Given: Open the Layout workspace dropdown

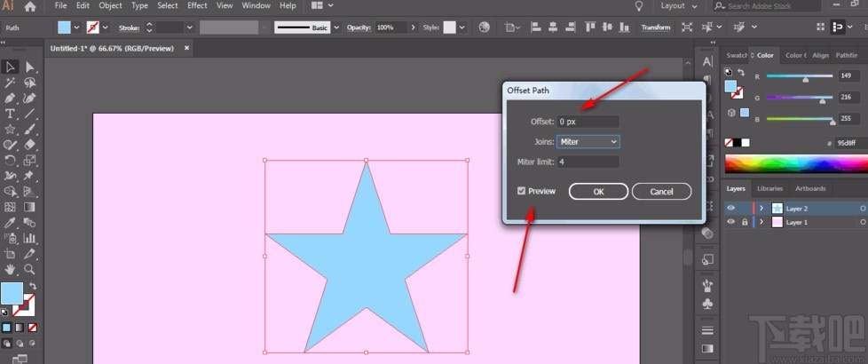Looking at the screenshot, I should tap(679, 6).
